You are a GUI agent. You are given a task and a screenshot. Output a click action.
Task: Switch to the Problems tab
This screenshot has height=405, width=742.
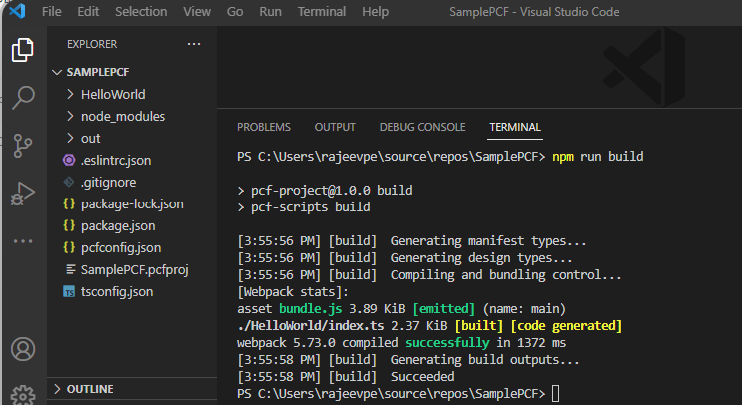click(264, 127)
